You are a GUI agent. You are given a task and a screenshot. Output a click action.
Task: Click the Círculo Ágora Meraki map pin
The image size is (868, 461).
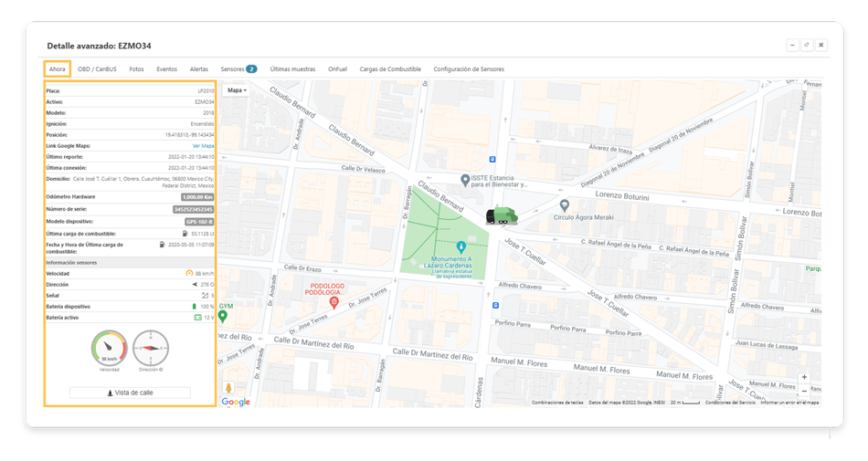point(564,205)
